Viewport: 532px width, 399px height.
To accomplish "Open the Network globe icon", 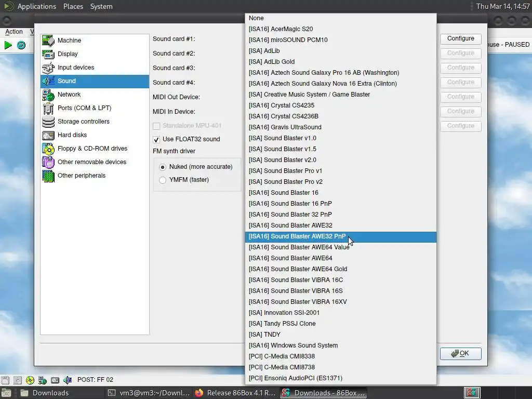I will coord(48,95).
